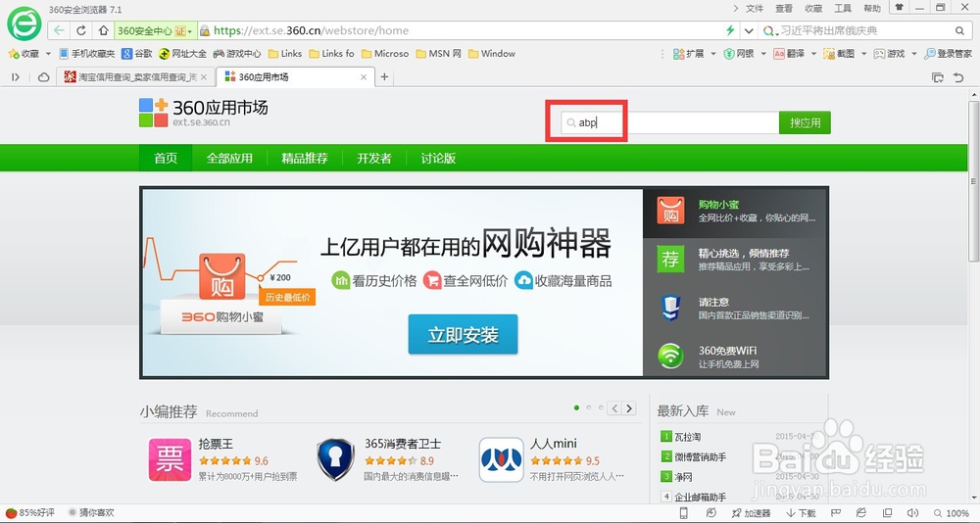Screen dimensions: 980x523
Task: Click the 360安全中心 certificate badge
Action: click(x=155, y=30)
